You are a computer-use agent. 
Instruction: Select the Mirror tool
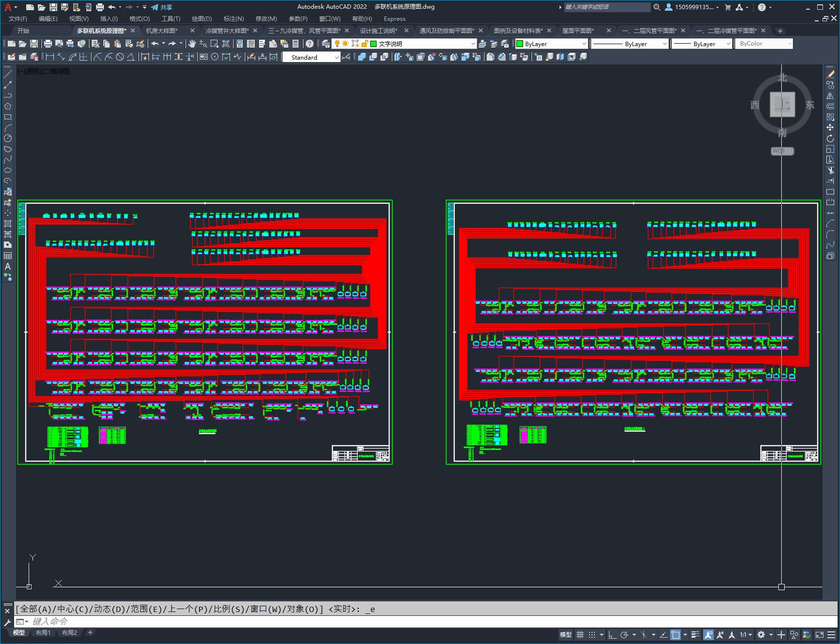tap(830, 96)
